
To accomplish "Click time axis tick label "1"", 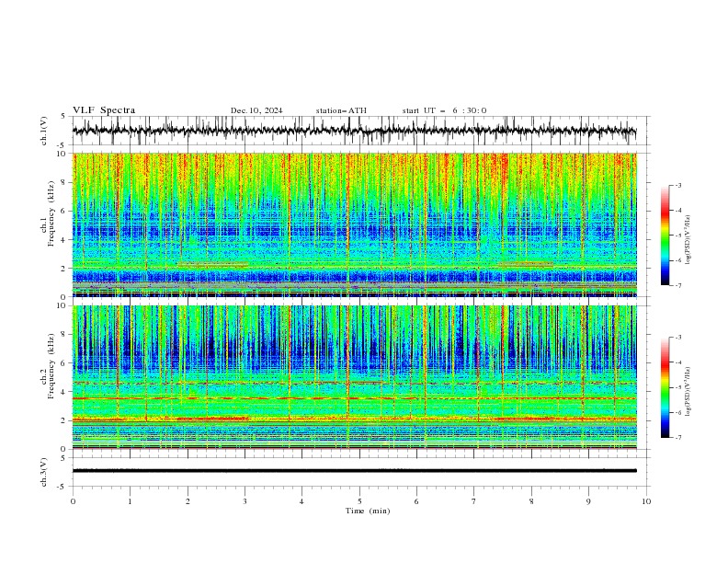I will (130, 501).
